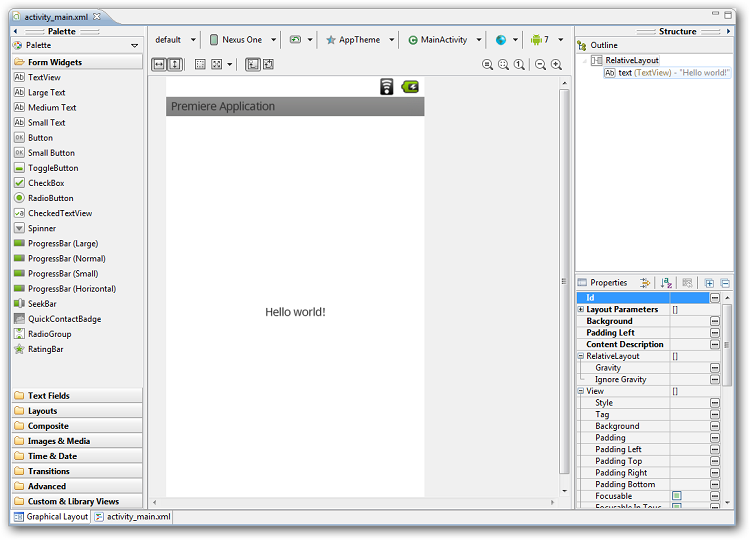
Task: Reset canvas zoom to 100%
Action: pyautogui.click(x=520, y=64)
